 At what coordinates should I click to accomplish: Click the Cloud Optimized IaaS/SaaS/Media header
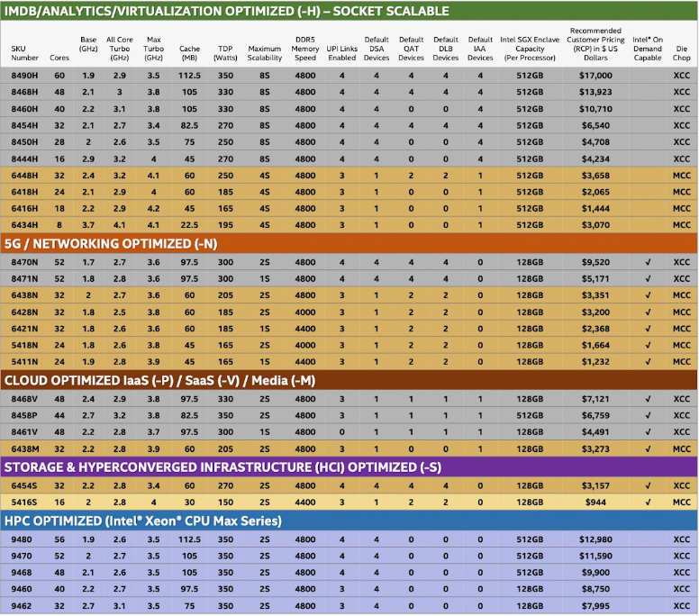click(x=349, y=380)
